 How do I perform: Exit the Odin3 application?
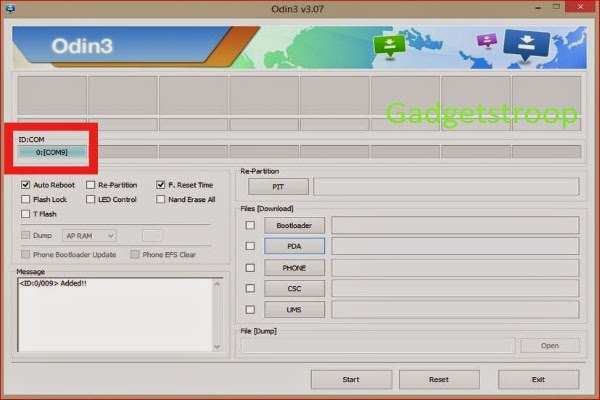(x=538, y=379)
